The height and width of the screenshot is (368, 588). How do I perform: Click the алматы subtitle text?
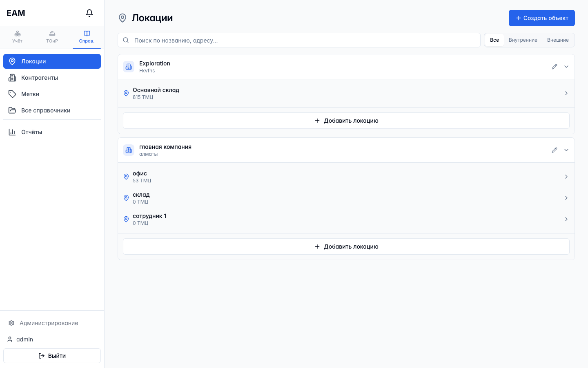point(148,154)
